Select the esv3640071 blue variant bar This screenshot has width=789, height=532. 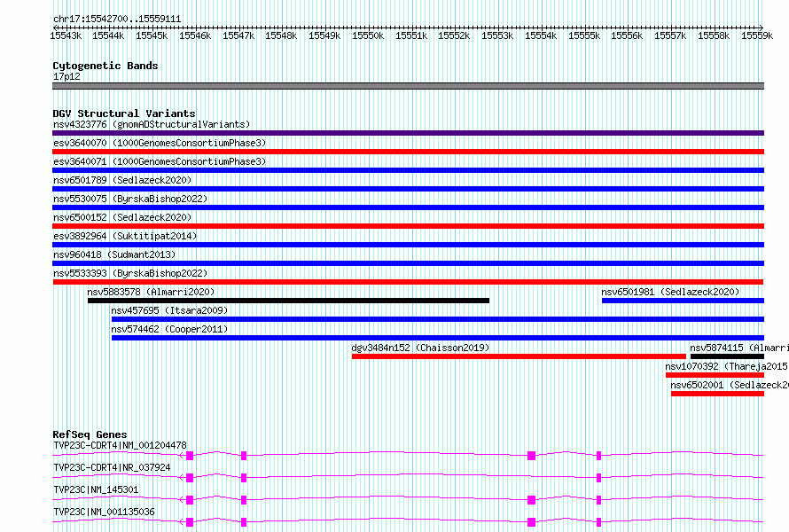(x=408, y=170)
